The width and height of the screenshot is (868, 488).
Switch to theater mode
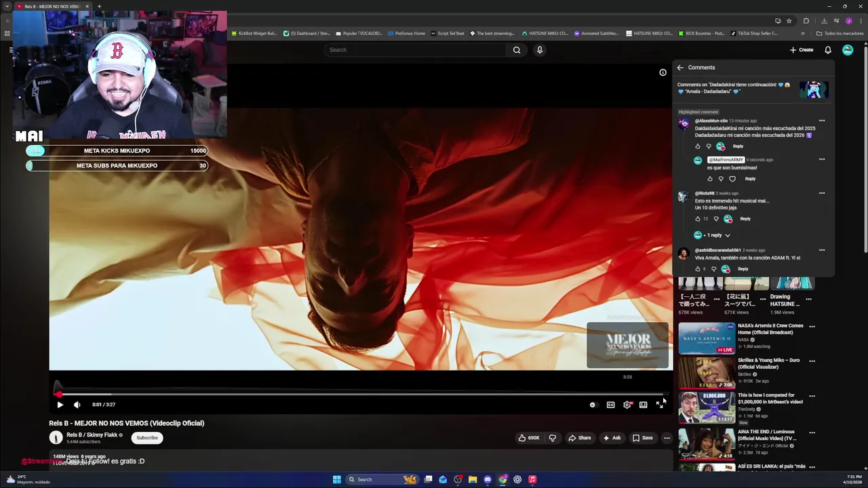pos(643,405)
